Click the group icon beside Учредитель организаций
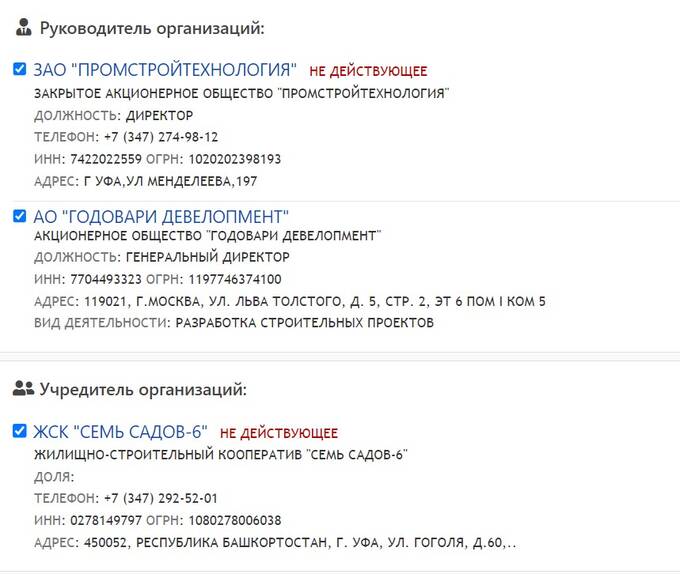680x574 pixels. coord(24,389)
